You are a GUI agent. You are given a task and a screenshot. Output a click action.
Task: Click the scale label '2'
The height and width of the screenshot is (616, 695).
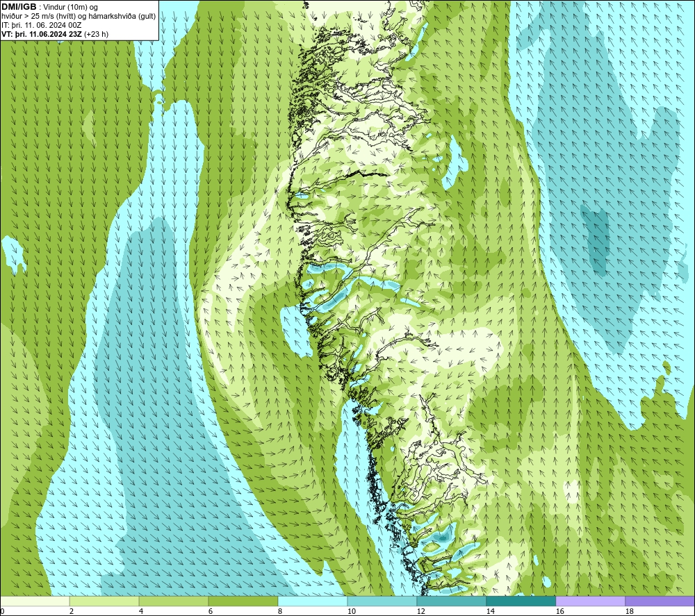click(x=72, y=612)
